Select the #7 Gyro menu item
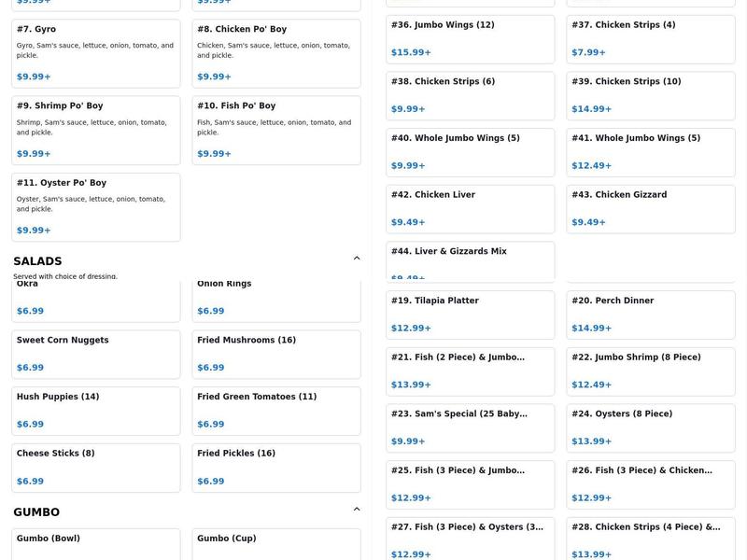This screenshot has width=747, height=560. [95, 53]
